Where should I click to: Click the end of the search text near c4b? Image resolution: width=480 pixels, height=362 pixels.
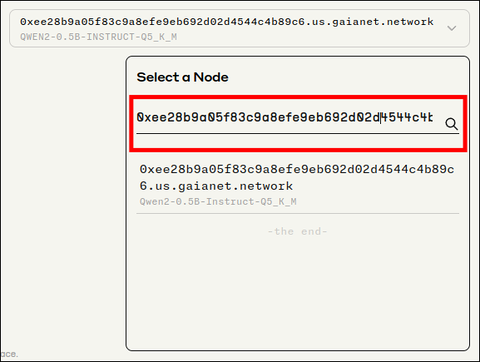tap(432, 117)
